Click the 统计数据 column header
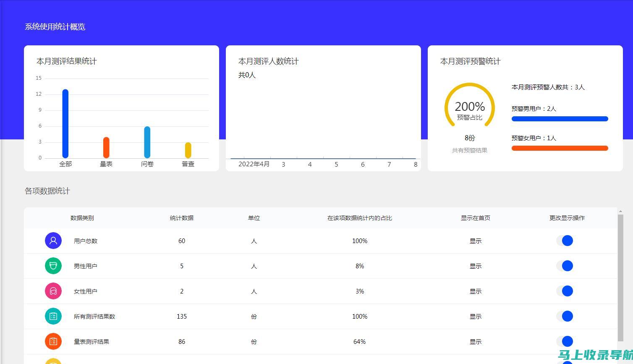 pos(182,218)
